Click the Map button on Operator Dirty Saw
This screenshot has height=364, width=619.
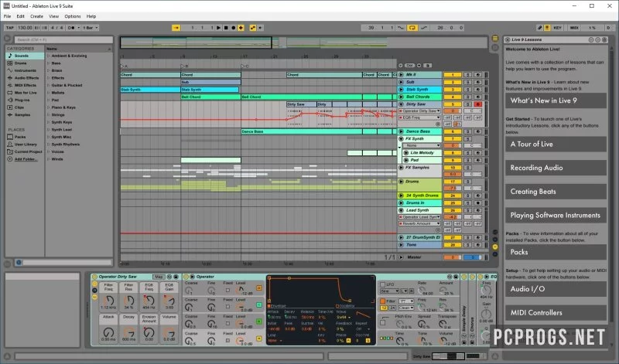pyautogui.click(x=159, y=277)
